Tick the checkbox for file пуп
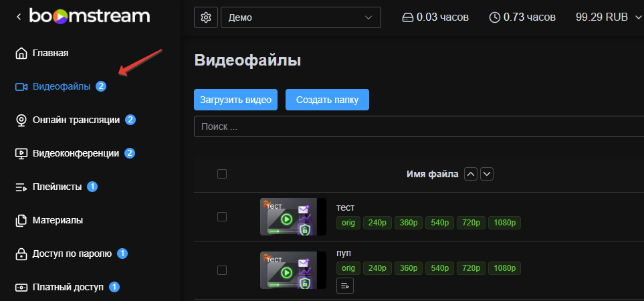Screen dimensions: 644x301 point(222,270)
